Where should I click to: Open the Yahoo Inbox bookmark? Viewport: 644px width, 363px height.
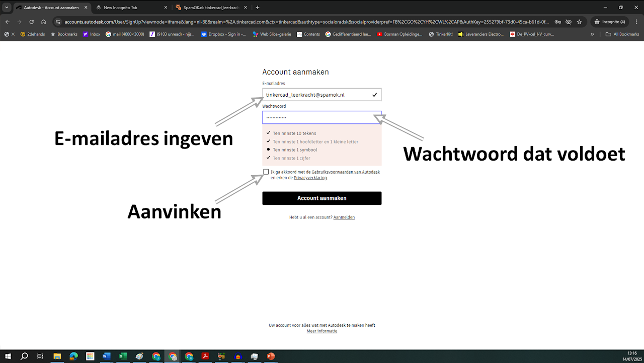coord(92,34)
